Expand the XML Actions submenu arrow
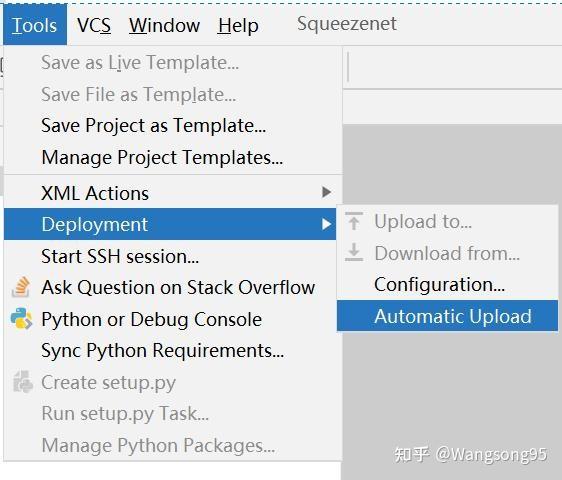The height and width of the screenshot is (480, 562). [326, 192]
